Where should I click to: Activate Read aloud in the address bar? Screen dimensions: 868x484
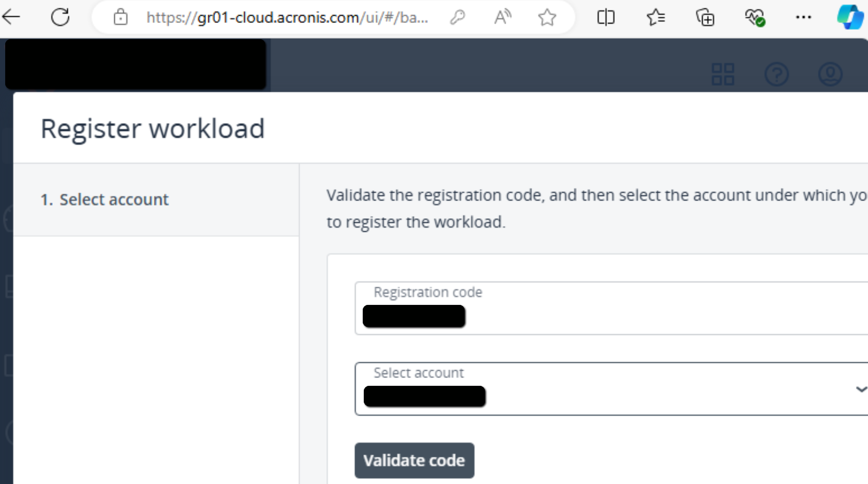[503, 17]
